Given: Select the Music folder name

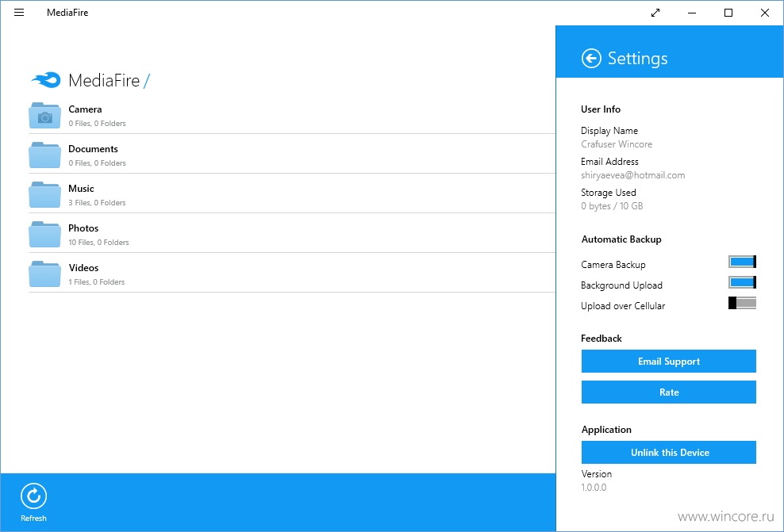Looking at the screenshot, I should click(81, 189).
